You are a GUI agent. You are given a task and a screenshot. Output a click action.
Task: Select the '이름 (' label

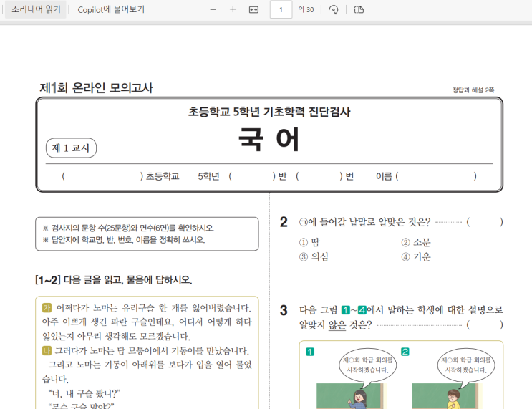387,176
